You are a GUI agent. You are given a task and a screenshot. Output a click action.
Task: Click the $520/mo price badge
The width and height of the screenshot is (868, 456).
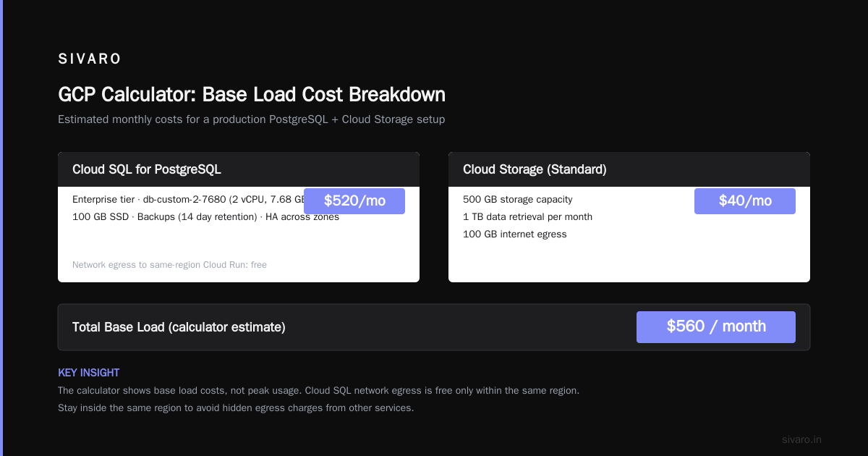pyautogui.click(x=354, y=201)
